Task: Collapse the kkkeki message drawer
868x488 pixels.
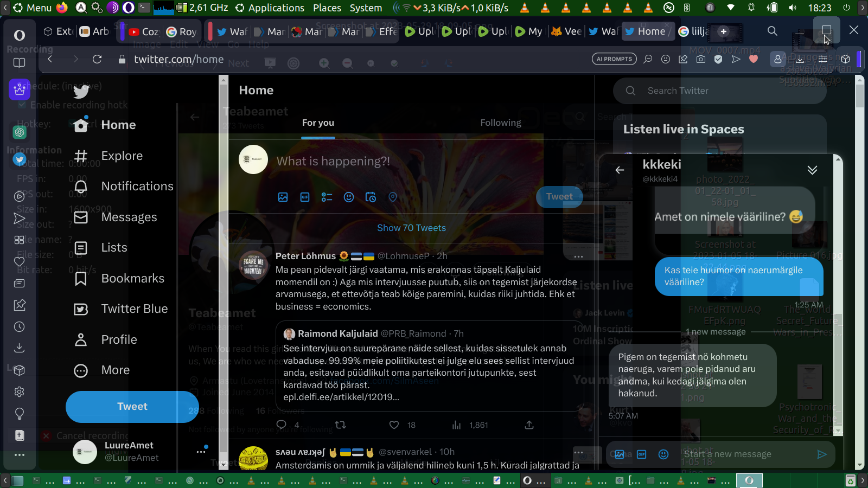Action: point(812,170)
